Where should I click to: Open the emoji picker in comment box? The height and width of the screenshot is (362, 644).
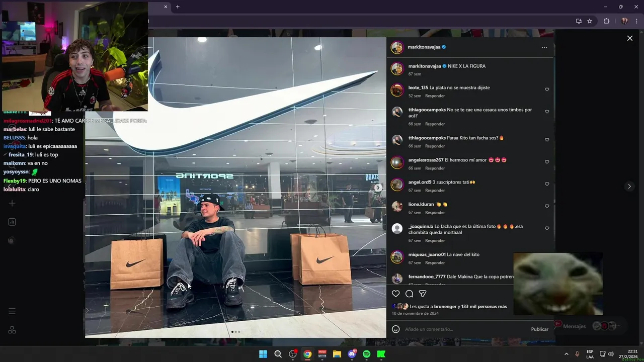point(396,329)
